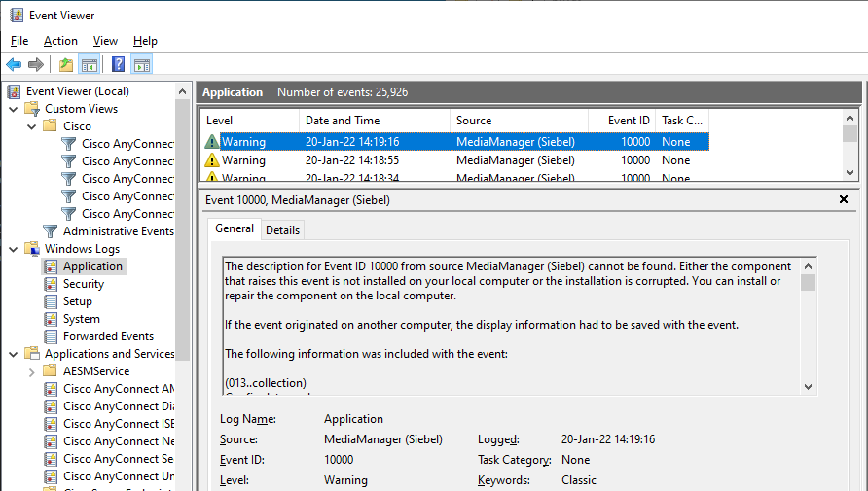Open Administrative Events custom view

[119, 231]
